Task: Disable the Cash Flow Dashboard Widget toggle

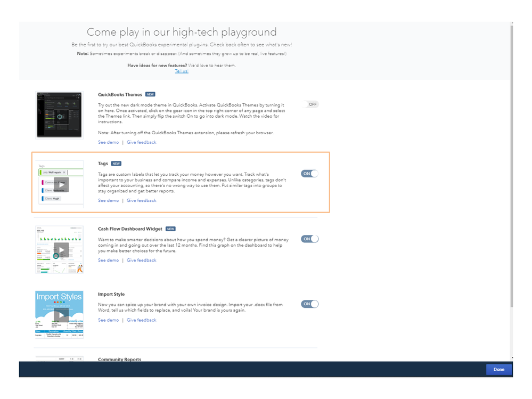Action: point(310,239)
